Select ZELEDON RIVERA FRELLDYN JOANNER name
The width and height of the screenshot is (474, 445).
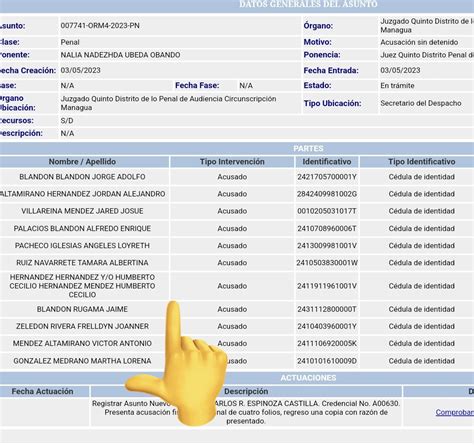pyautogui.click(x=82, y=326)
